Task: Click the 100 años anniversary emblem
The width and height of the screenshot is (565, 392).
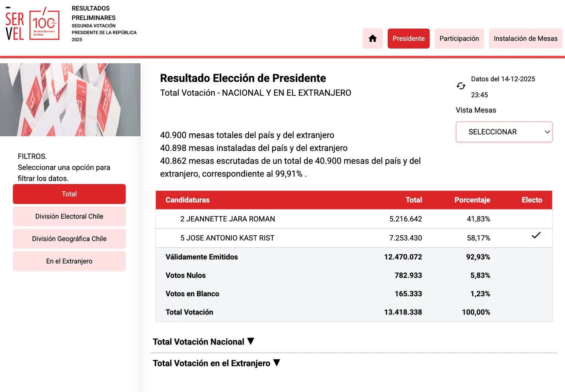Action: 44,25
